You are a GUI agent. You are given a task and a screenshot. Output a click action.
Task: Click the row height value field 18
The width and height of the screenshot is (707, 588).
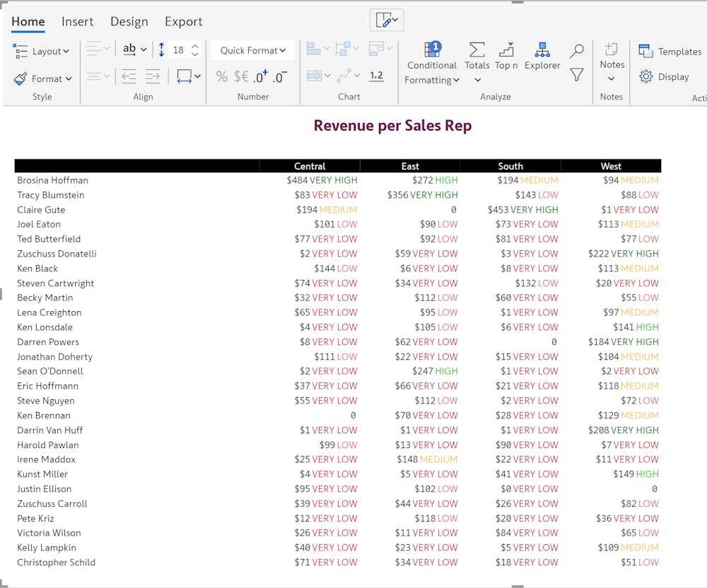179,50
